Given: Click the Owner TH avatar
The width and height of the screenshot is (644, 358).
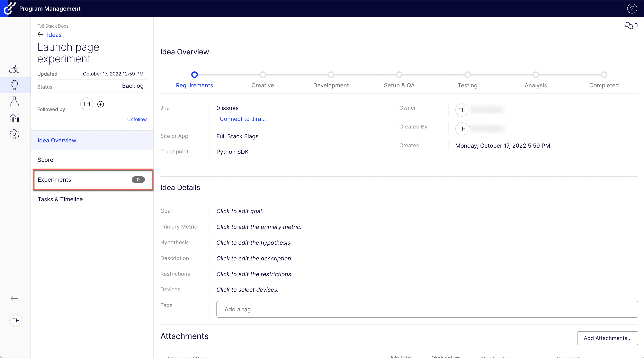Looking at the screenshot, I should pyautogui.click(x=462, y=110).
